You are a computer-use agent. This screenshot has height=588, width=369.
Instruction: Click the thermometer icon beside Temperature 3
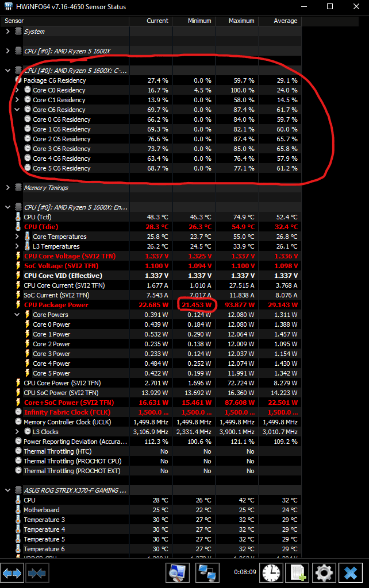[x=18, y=519]
